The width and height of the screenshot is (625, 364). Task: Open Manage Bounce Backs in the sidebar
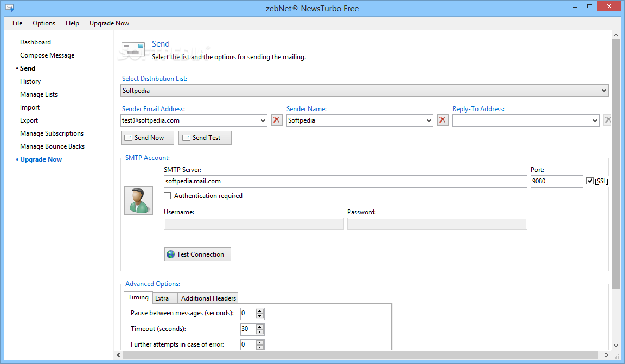click(52, 146)
